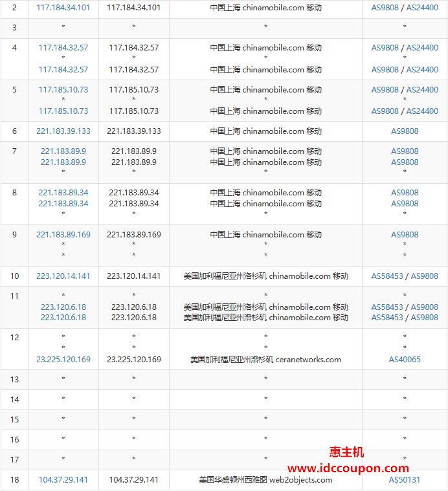Click hop number 5 cell

pos(14,100)
